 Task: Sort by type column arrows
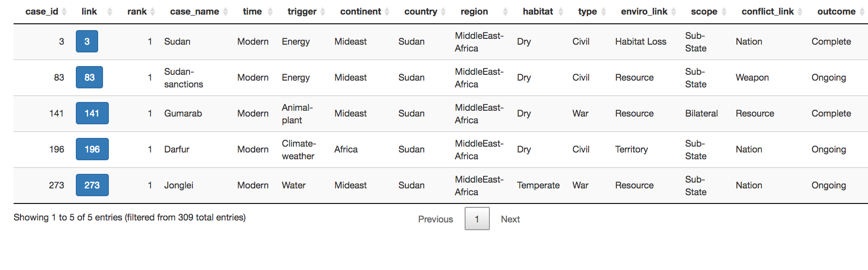click(604, 12)
